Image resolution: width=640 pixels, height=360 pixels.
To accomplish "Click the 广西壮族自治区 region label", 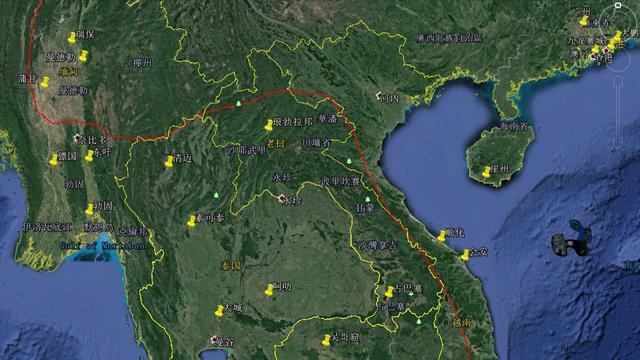I will coord(449,38).
